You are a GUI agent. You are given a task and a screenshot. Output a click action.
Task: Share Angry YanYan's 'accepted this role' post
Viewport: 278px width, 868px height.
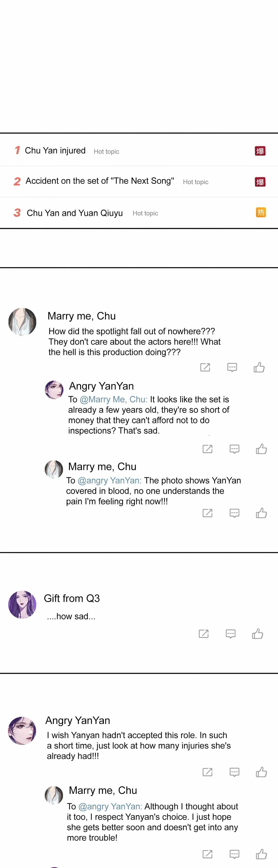207,772
